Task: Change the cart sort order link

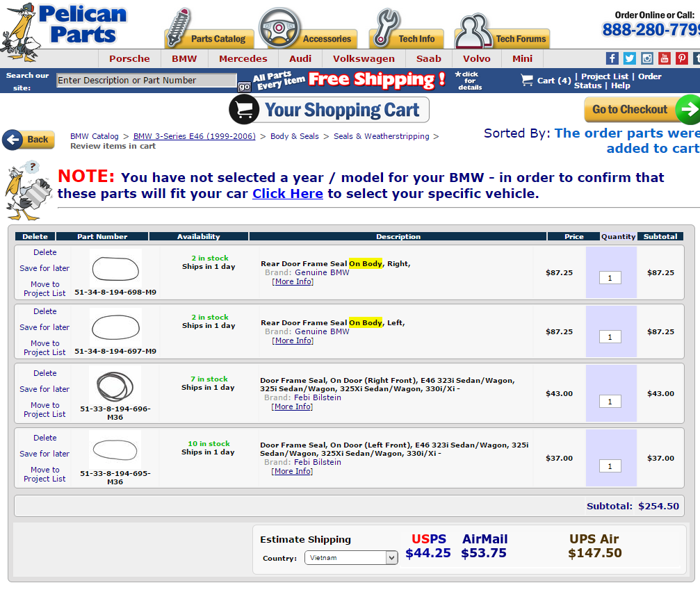Action: tap(627, 140)
